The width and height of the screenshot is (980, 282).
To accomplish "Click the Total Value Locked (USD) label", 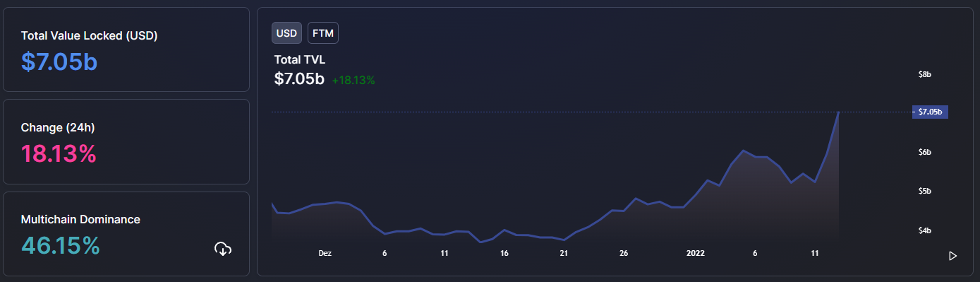I will (89, 35).
